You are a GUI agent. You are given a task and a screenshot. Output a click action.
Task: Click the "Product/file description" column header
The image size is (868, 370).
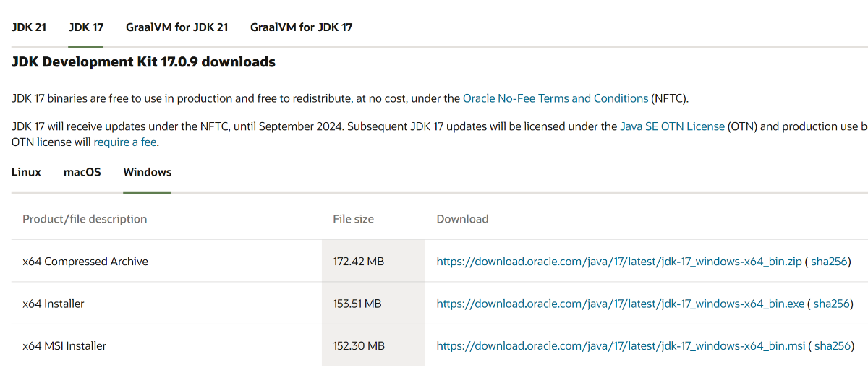tap(85, 219)
